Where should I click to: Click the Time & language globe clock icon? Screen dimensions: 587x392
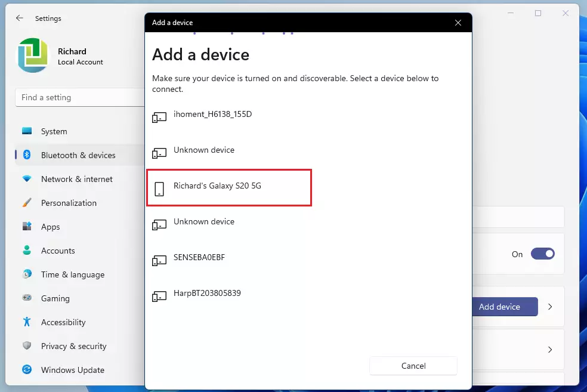(27, 274)
